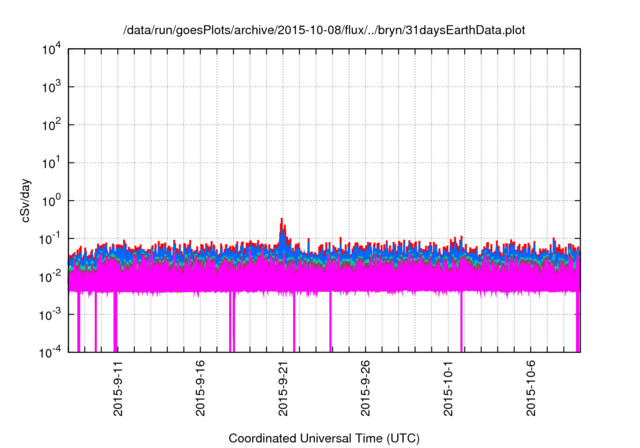Click the 2015-9-11 date tick label

click(x=118, y=388)
